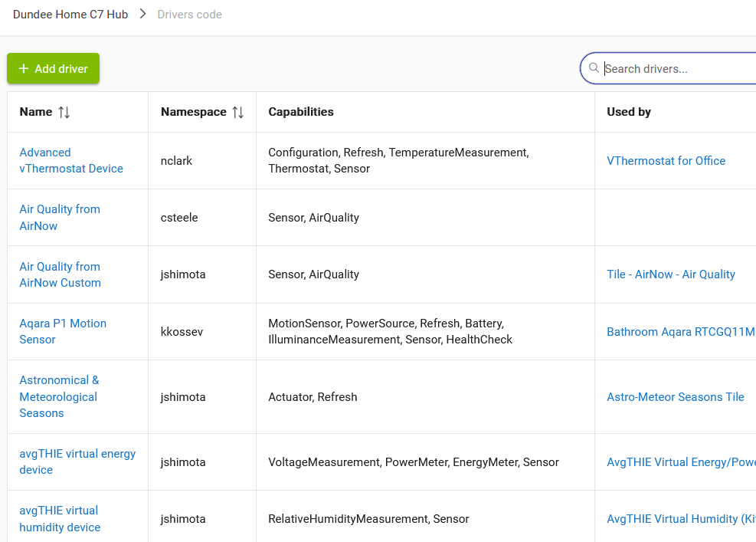Screen dimensions: 756x542
Task: Open AvgTHIE Virtual Humidity device link
Action: (x=681, y=519)
